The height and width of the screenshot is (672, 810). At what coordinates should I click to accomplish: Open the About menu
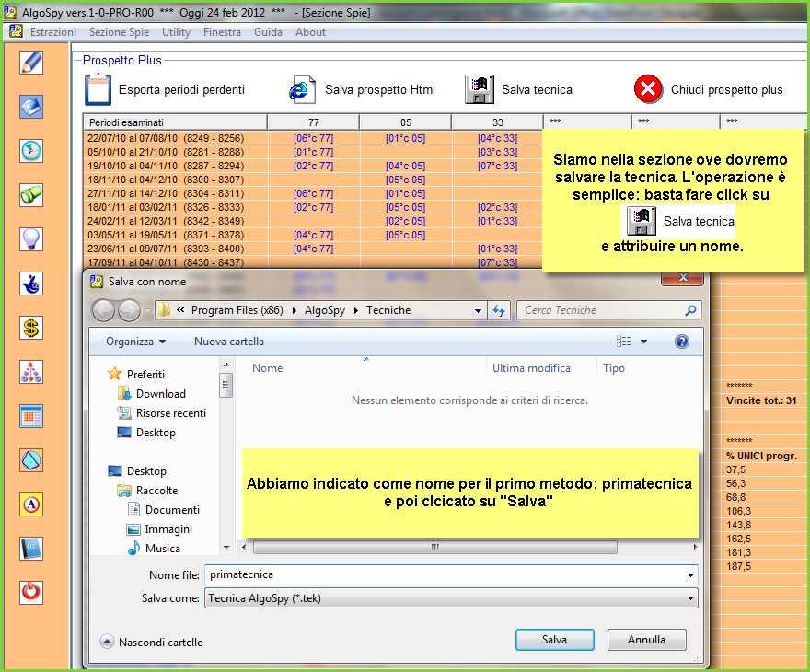click(310, 32)
